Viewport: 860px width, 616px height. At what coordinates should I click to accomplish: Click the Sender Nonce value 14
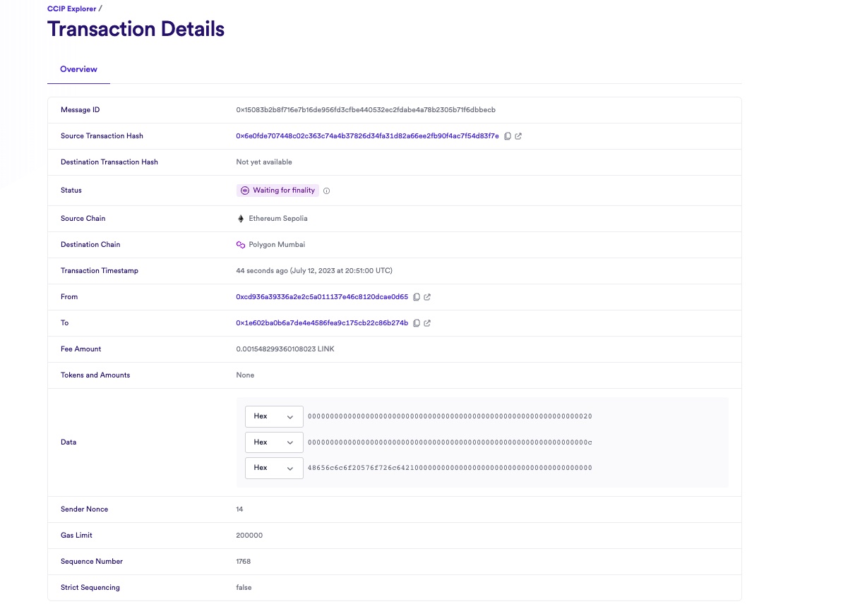coord(239,509)
